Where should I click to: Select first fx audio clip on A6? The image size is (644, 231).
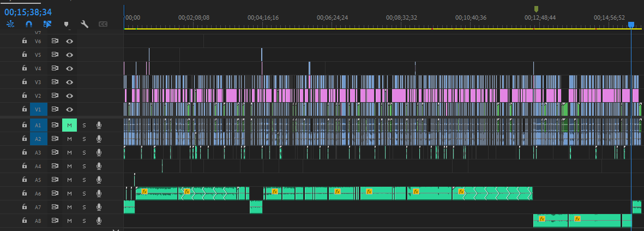point(157,193)
